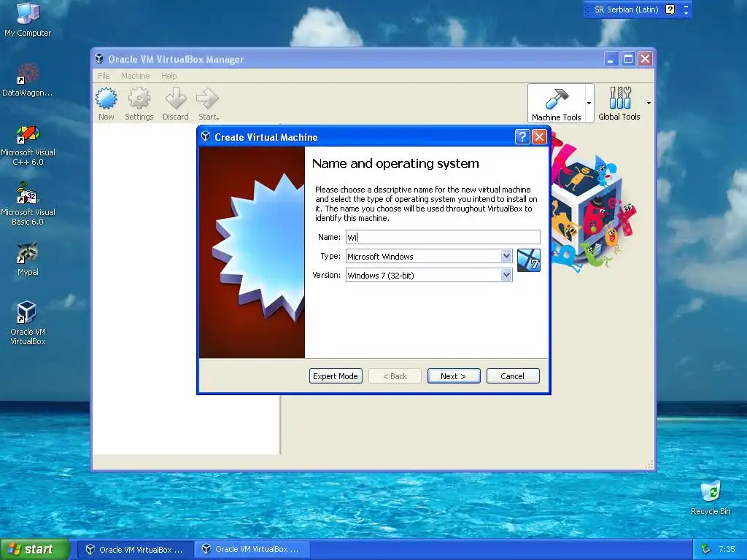Click the Start arrow toolbar icon
Viewport: 747px width, 560px height.
(x=208, y=104)
